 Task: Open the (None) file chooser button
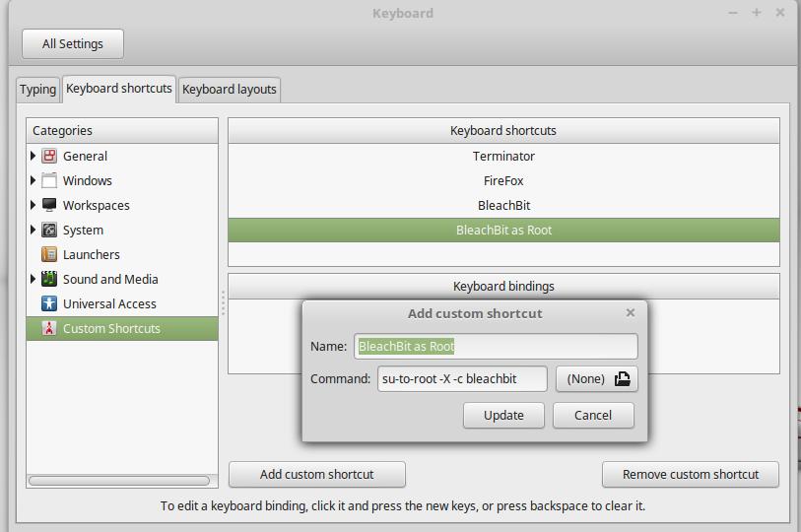click(597, 378)
